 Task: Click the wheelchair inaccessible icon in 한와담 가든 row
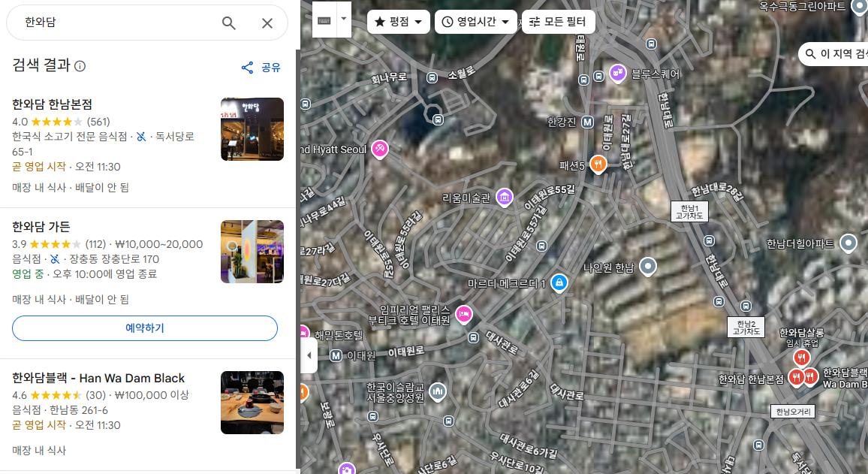tap(55, 258)
